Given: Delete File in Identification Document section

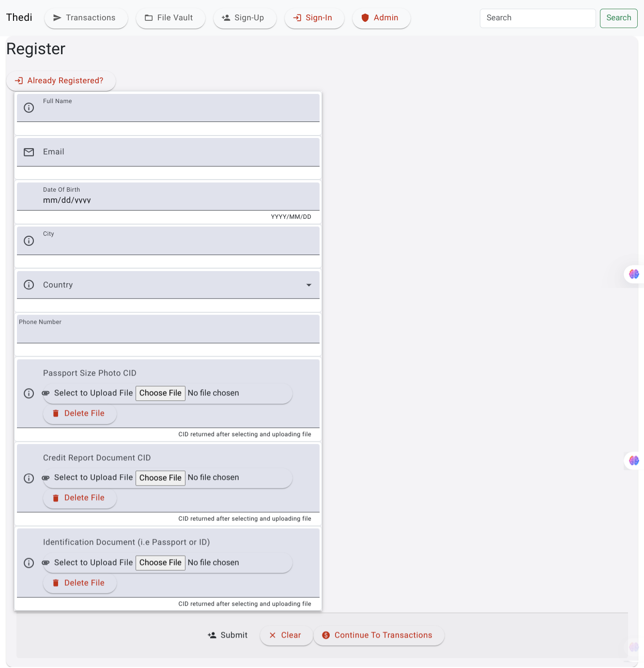Looking at the screenshot, I should (x=80, y=583).
